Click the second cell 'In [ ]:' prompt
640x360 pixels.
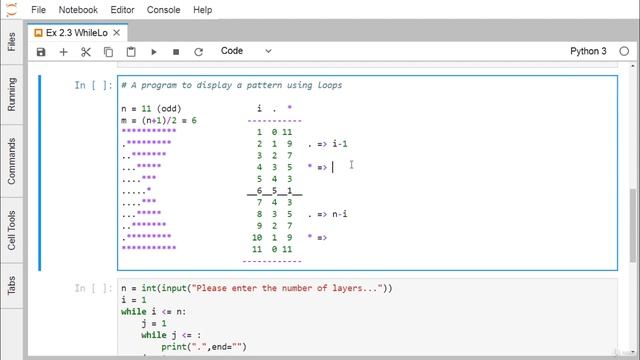click(x=93, y=288)
